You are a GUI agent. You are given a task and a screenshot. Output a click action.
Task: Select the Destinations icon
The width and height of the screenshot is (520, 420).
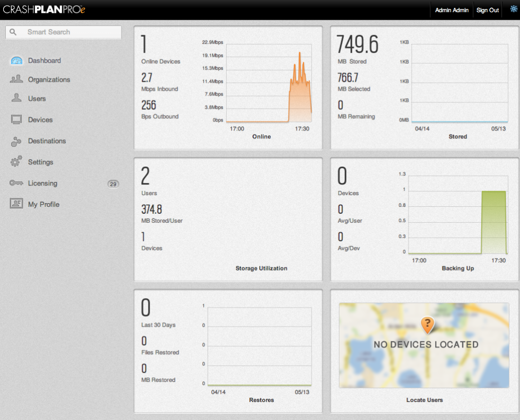(x=16, y=141)
